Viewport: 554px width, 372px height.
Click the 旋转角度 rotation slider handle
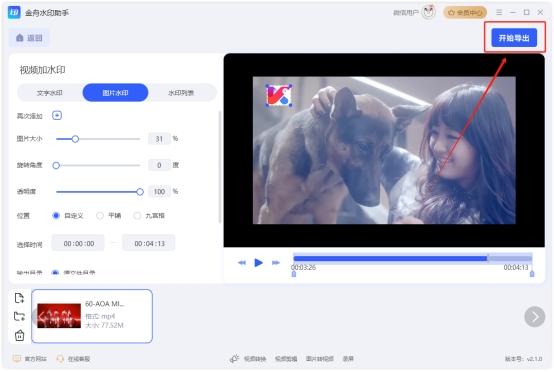pos(56,165)
